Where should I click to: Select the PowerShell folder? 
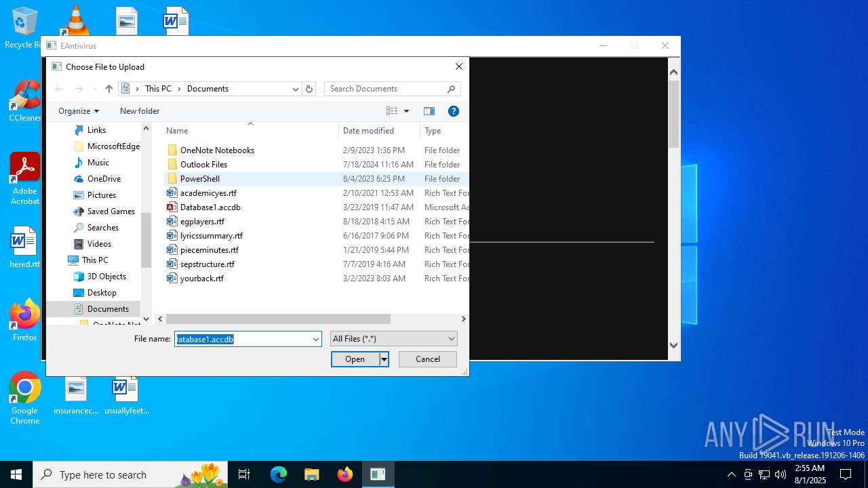199,179
